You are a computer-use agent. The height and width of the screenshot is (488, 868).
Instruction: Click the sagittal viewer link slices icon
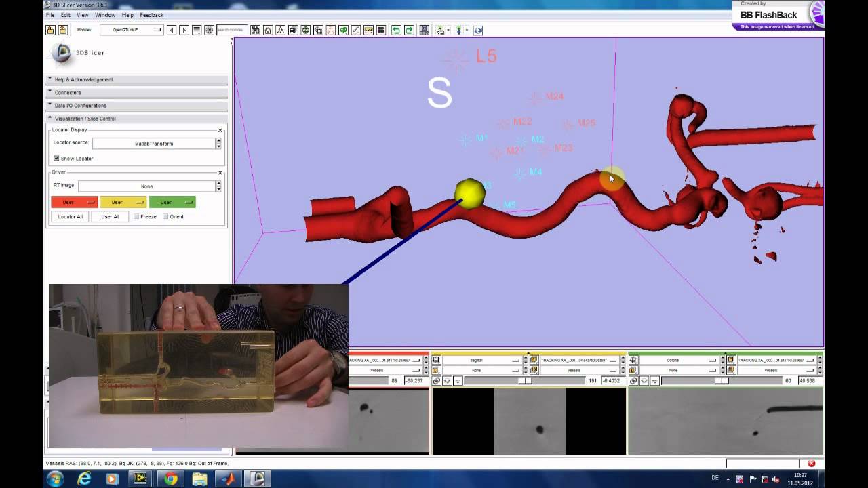tap(436, 381)
